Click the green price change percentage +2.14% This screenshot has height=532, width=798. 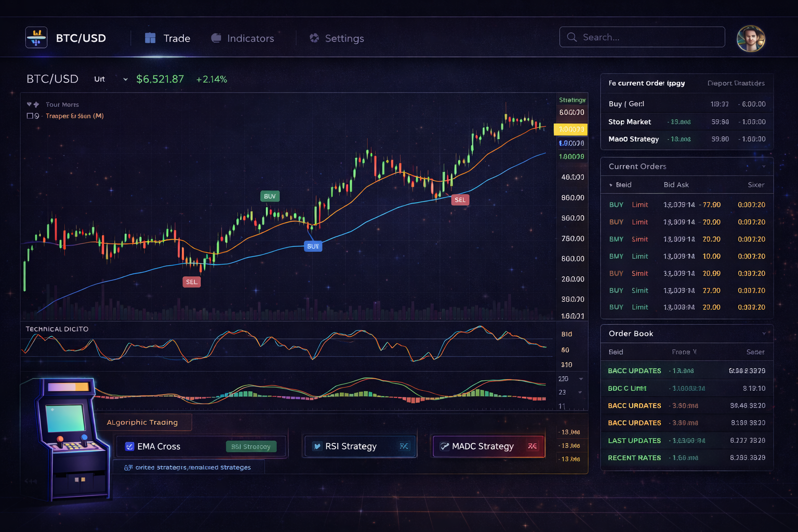211,79
